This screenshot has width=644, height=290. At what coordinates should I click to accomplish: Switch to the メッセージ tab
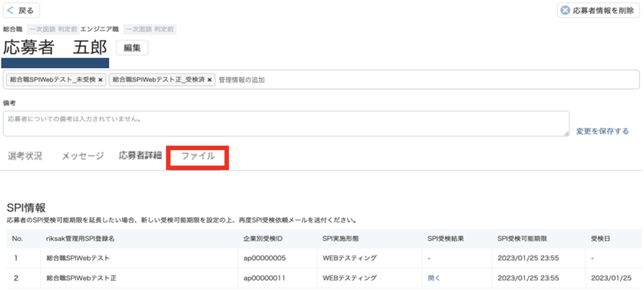(x=83, y=156)
